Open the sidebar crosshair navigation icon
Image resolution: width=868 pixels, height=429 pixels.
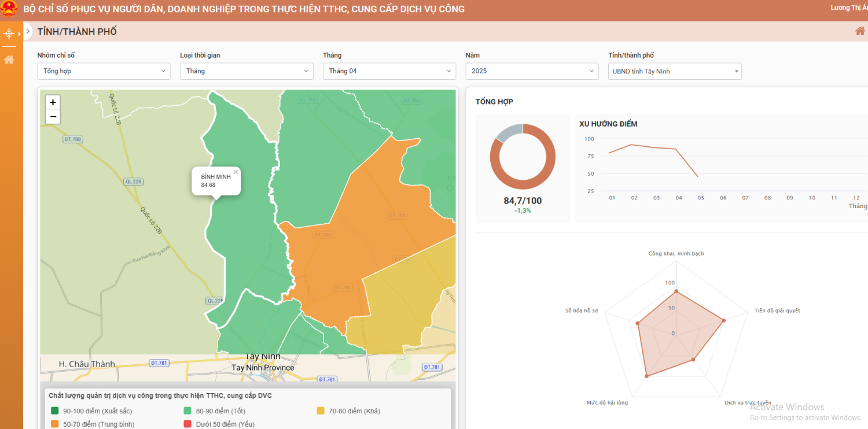9,34
